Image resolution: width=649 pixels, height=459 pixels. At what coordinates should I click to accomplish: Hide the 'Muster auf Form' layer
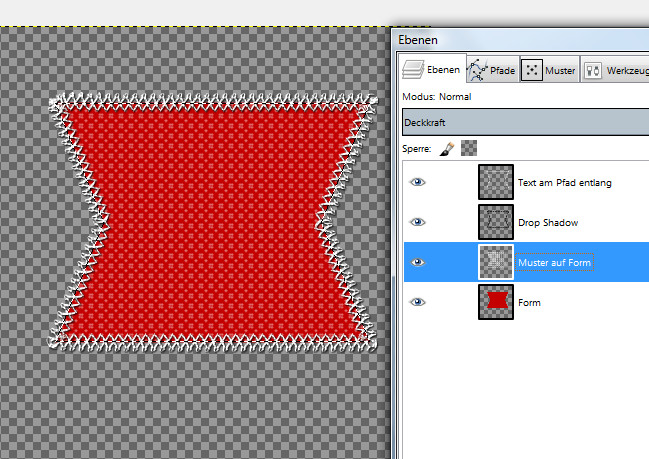coord(419,262)
